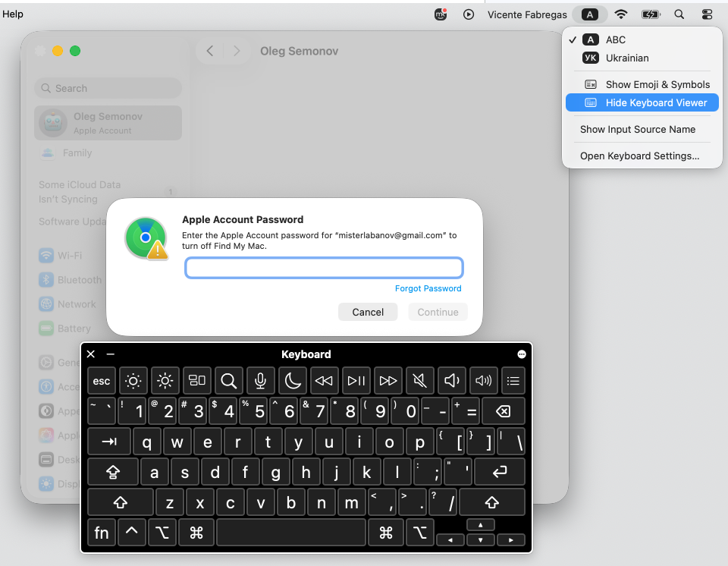Image resolution: width=728 pixels, height=566 pixels.
Task: Choose Show Input Source Name
Action: click(642, 129)
